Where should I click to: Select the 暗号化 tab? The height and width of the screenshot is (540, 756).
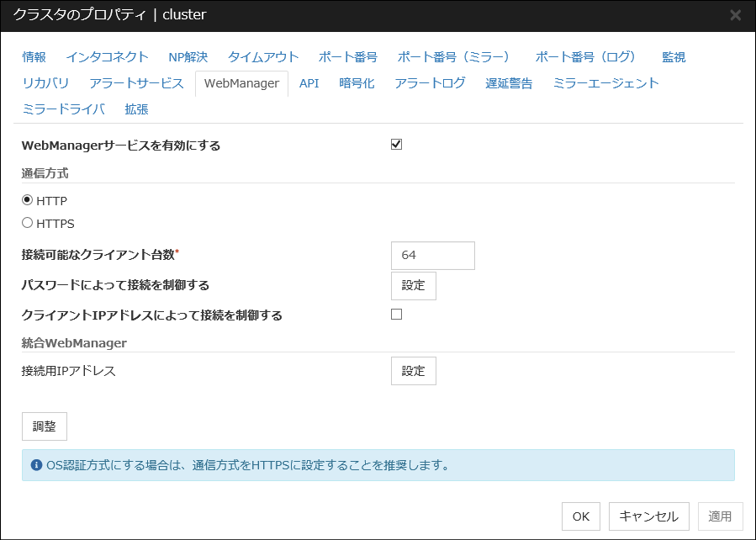(x=357, y=83)
